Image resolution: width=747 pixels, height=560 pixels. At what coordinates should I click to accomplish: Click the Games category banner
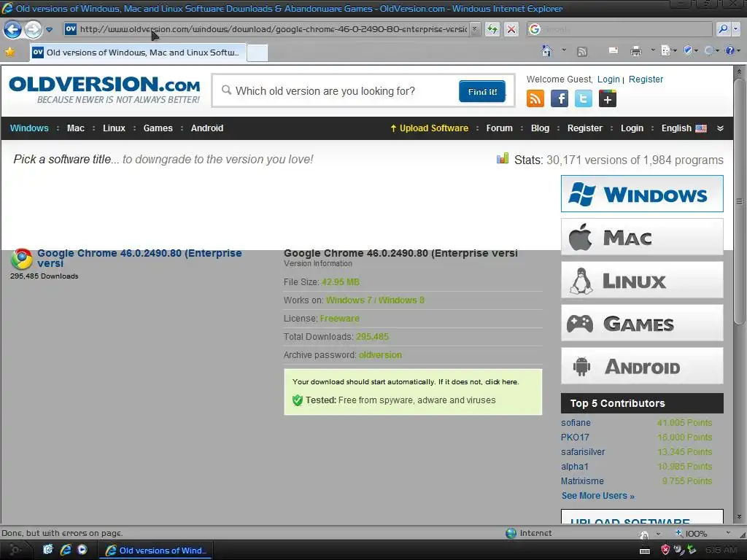(x=642, y=323)
